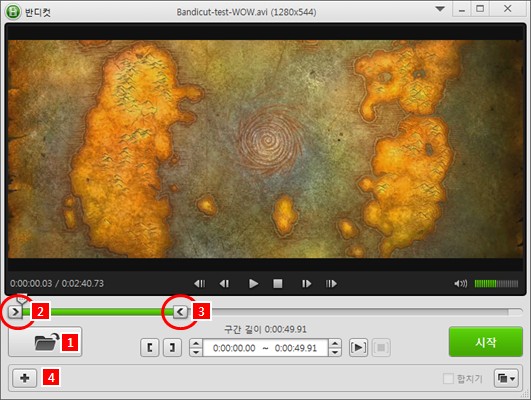The image size is (531, 400).
Task: Jump to next keyframe button
Action: 331,283
